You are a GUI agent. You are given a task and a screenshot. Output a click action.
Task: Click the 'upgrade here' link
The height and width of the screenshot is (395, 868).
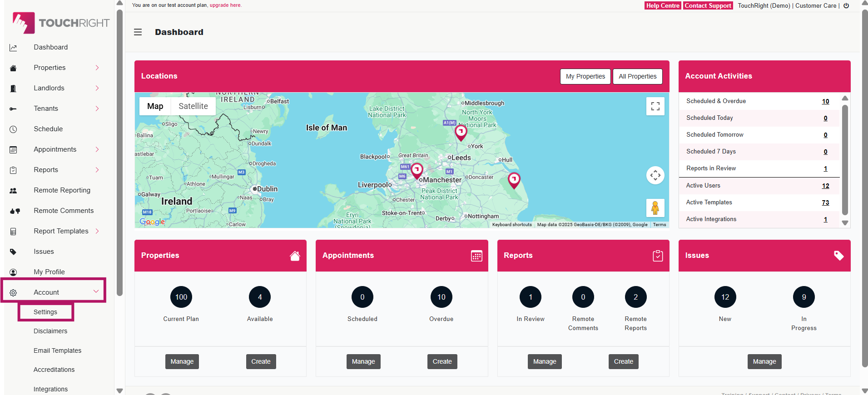point(225,5)
